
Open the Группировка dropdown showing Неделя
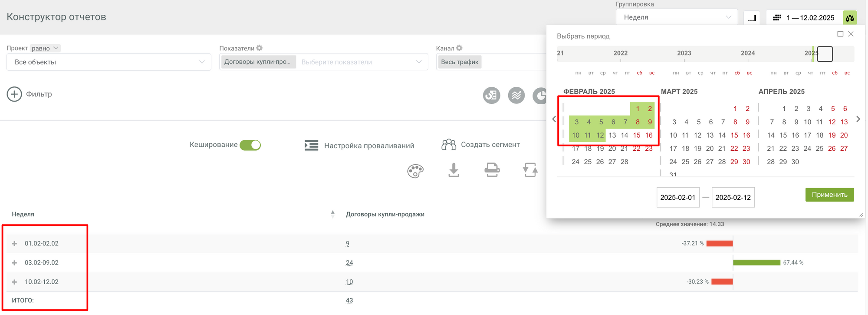tap(676, 17)
